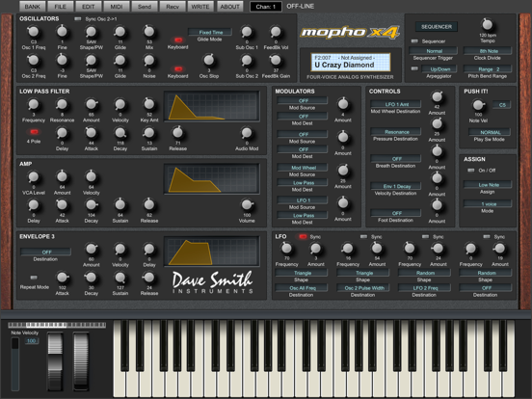The width and height of the screenshot is (532, 399).
Task: Click the filter Audio Mod knob
Action: click(x=247, y=133)
